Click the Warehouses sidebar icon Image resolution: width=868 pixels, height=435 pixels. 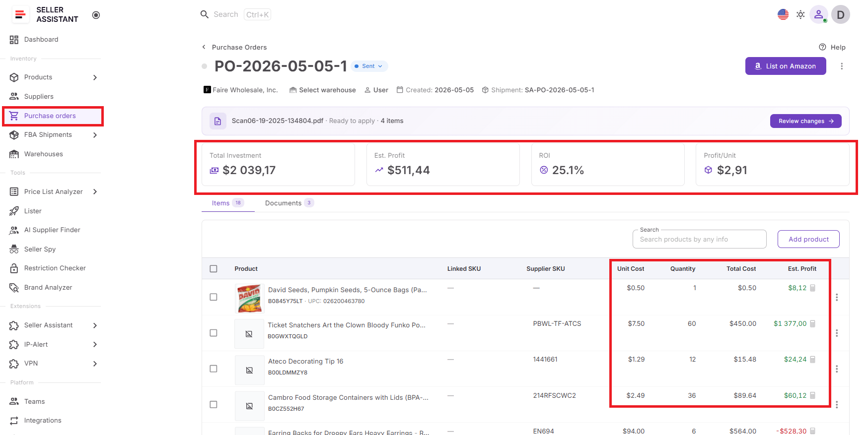(14, 154)
